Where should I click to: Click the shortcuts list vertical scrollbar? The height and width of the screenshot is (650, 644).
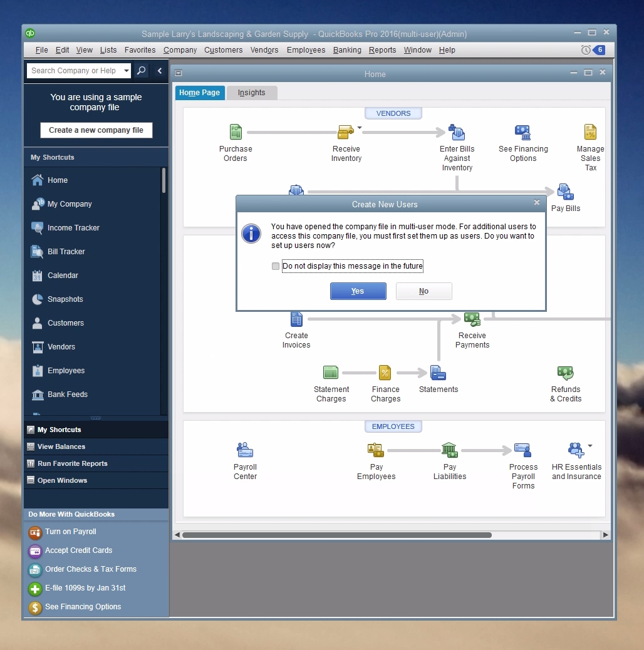(x=164, y=181)
